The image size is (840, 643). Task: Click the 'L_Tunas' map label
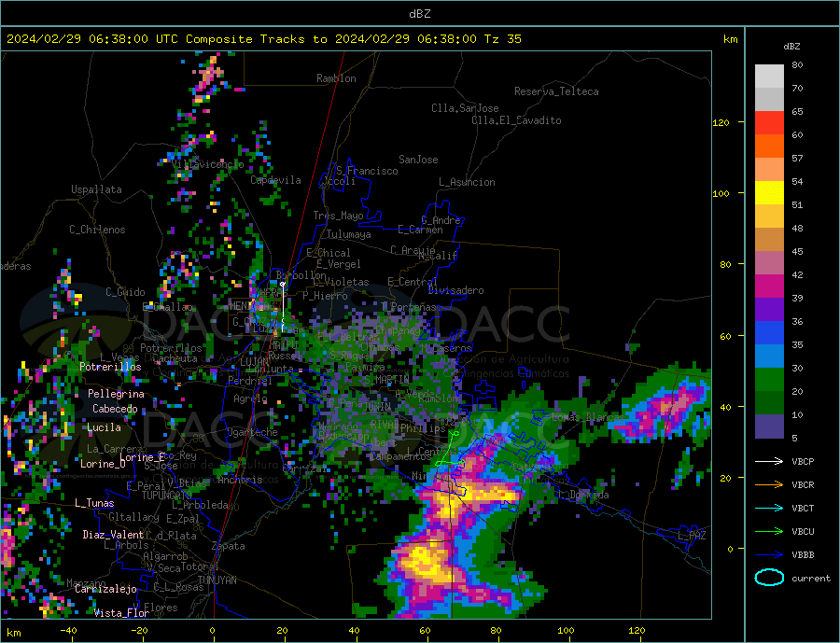point(94,503)
